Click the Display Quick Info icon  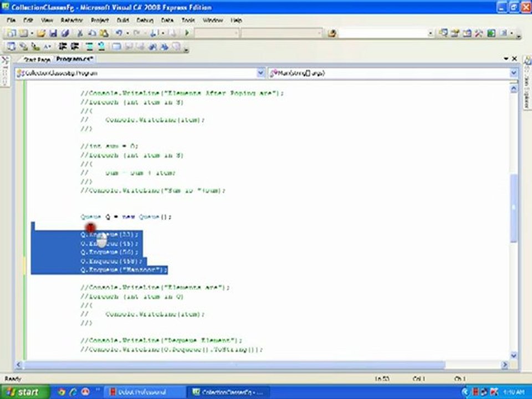coord(35,47)
